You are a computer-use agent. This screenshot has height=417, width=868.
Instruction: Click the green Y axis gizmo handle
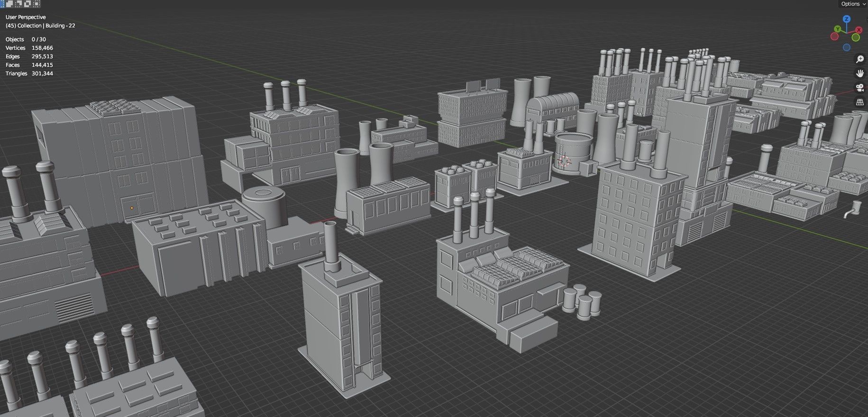(x=838, y=29)
